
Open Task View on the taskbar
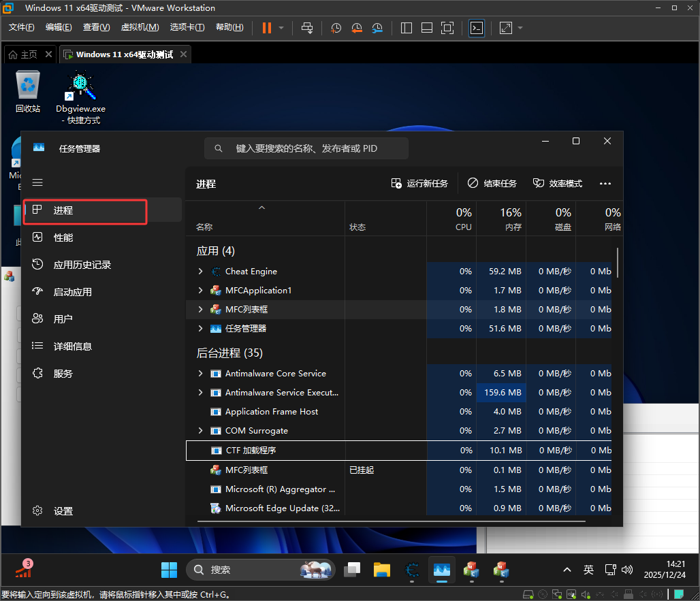pyautogui.click(x=352, y=570)
